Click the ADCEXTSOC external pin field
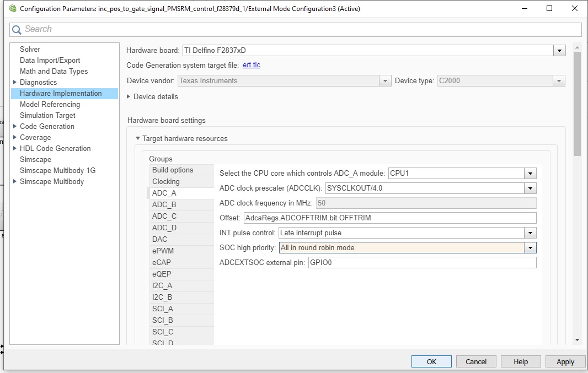This screenshot has width=588, height=373. (x=422, y=263)
